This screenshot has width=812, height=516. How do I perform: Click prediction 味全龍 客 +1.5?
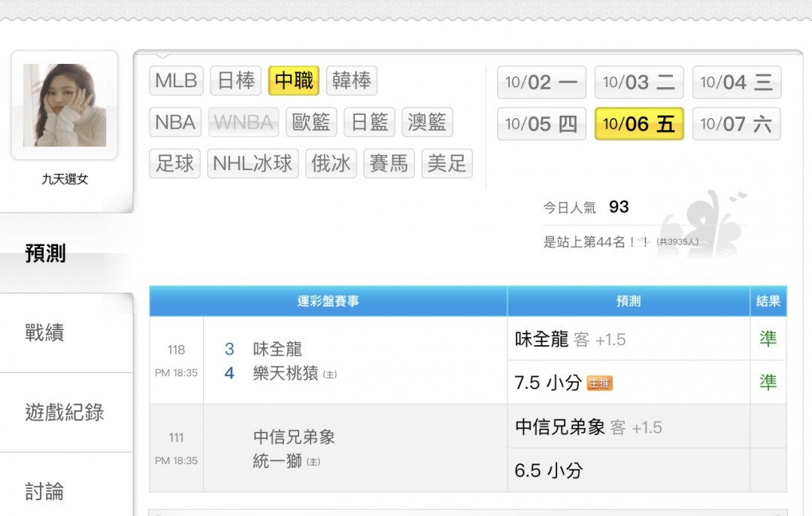[570, 339]
